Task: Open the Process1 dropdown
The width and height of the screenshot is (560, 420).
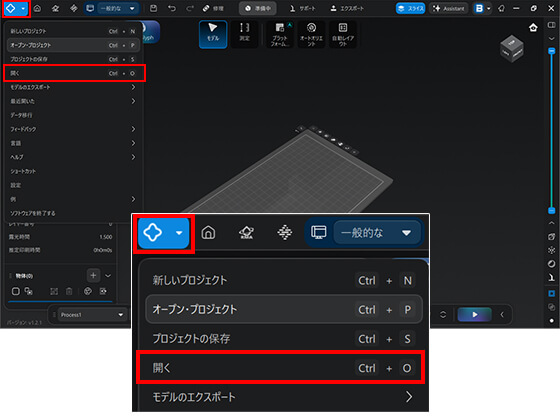Action: (92, 315)
